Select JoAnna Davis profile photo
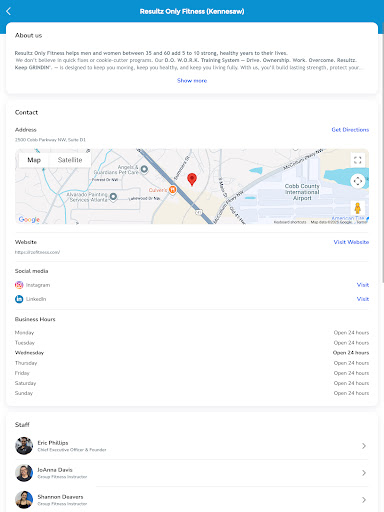This screenshot has height=512, width=384. pyautogui.click(x=24, y=473)
